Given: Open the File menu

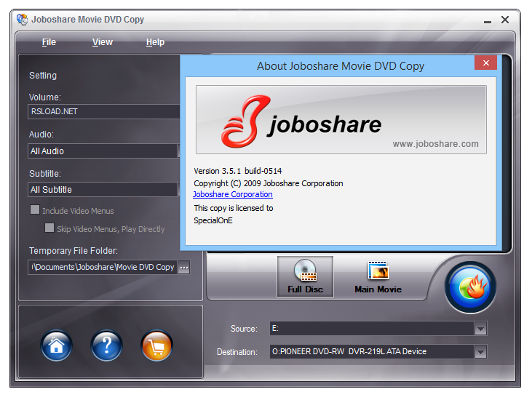Looking at the screenshot, I should tap(49, 42).
